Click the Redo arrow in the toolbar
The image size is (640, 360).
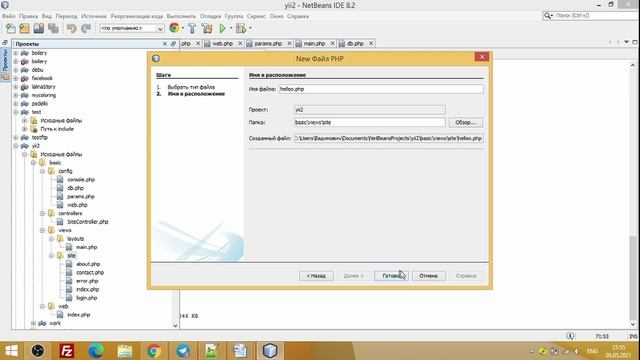[86, 28]
